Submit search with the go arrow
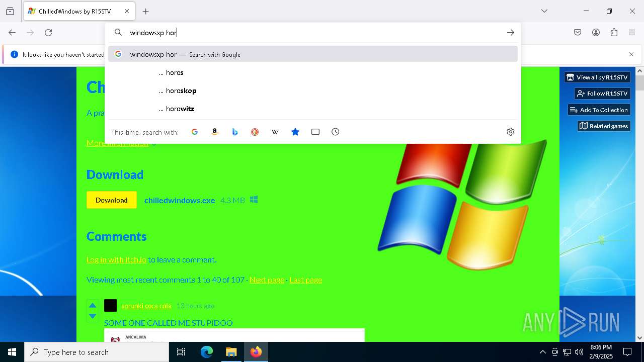This screenshot has height=362, width=644. coord(511,33)
